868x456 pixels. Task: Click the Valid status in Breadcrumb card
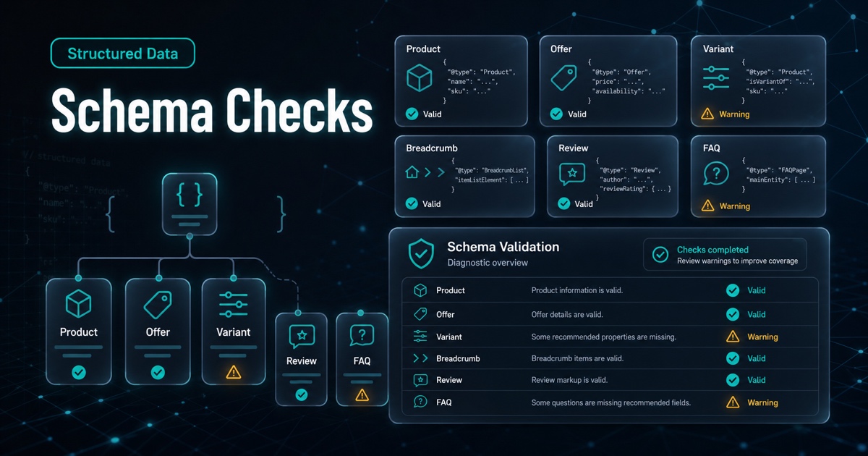pyautogui.click(x=424, y=204)
